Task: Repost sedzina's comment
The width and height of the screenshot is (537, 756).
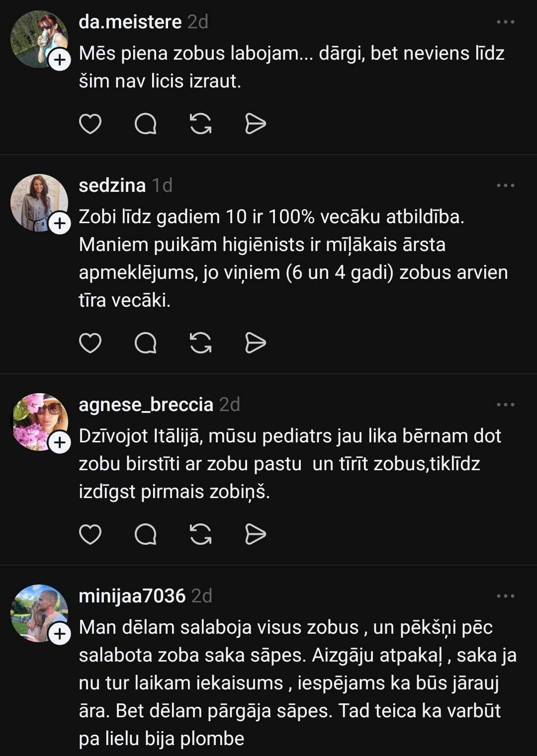Action: [201, 343]
